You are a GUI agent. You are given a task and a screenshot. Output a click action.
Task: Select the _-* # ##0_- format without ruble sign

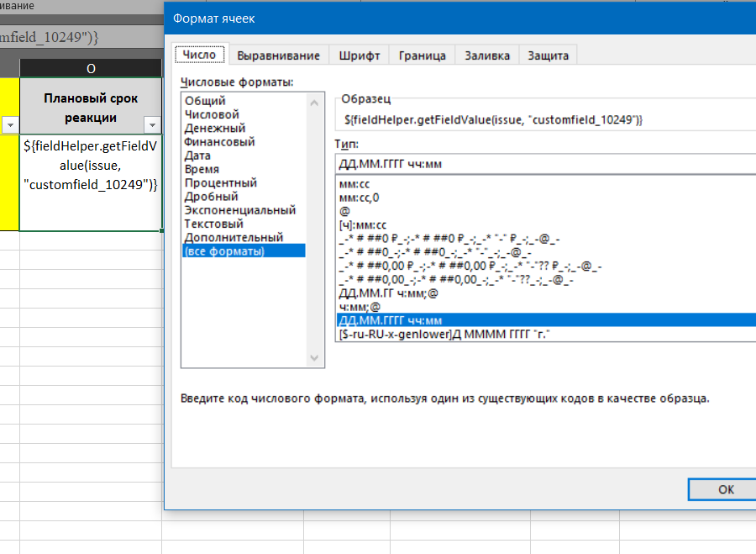(x=546, y=252)
